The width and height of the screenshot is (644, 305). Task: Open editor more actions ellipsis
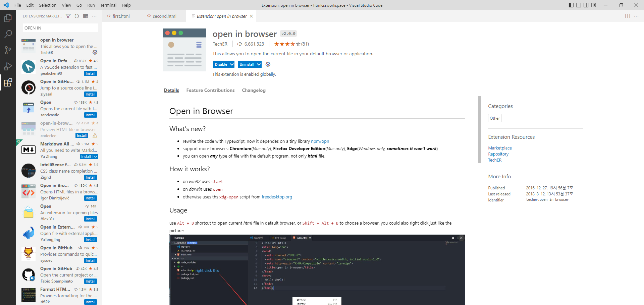[636, 16]
